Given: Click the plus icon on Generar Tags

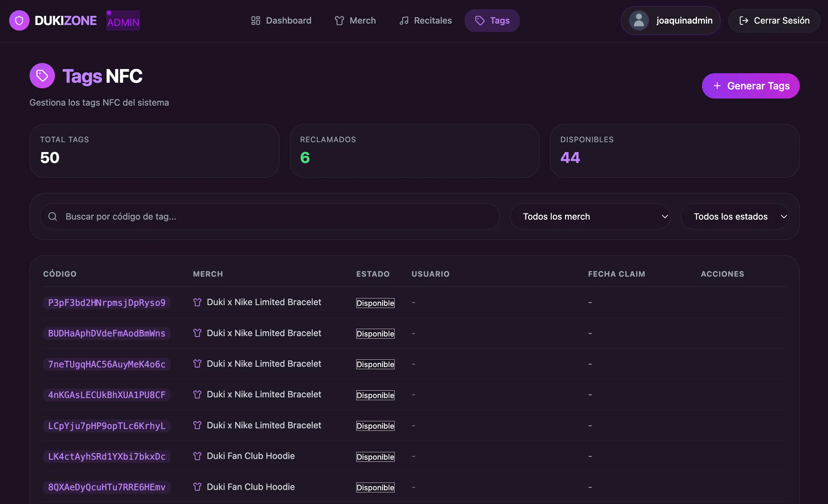Looking at the screenshot, I should click(x=717, y=86).
